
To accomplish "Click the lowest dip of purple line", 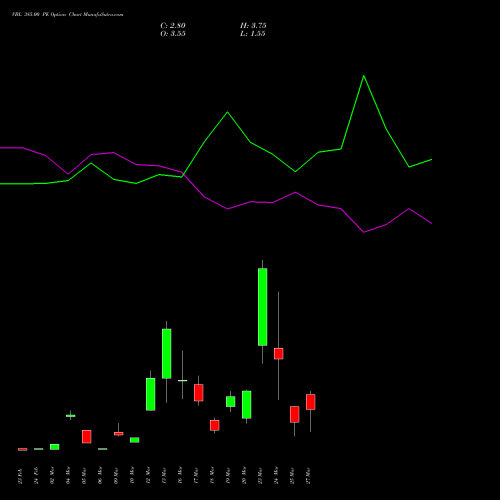I will (x=364, y=232).
